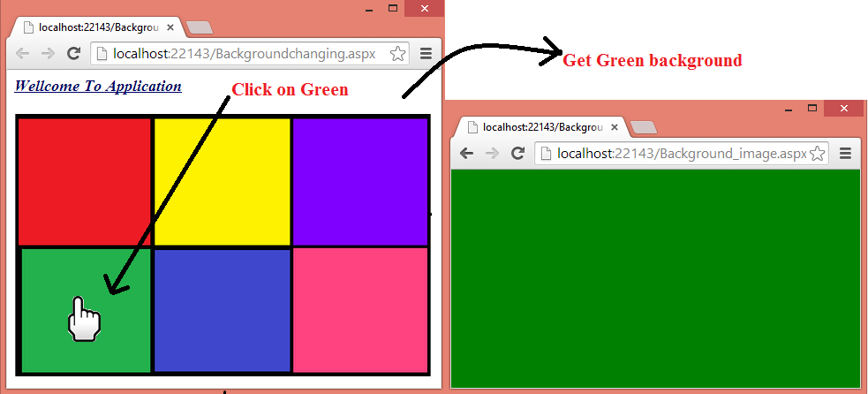Close the tab in the Background_image.aspx window
This screenshot has width=868, height=394.
[x=614, y=127]
